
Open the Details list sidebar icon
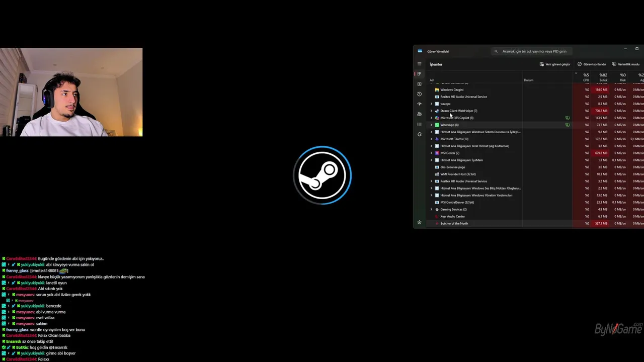(x=419, y=124)
